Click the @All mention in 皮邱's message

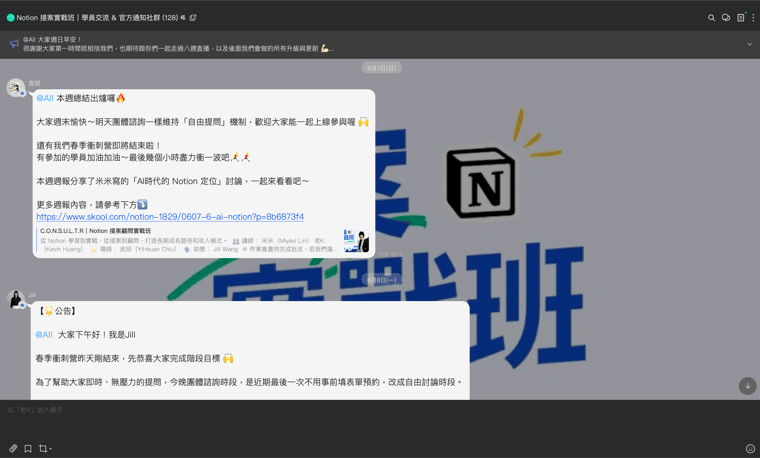click(x=45, y=98)
